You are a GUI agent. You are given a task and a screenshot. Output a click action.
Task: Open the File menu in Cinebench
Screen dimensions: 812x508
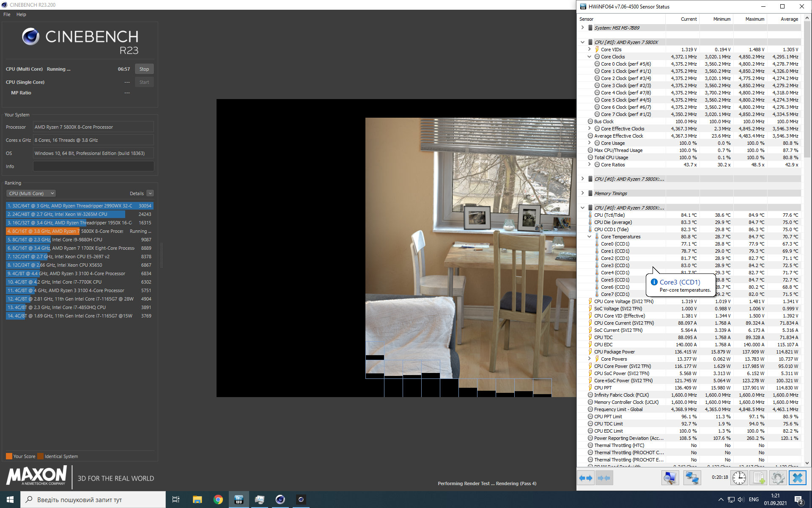(x=7, y=14)
